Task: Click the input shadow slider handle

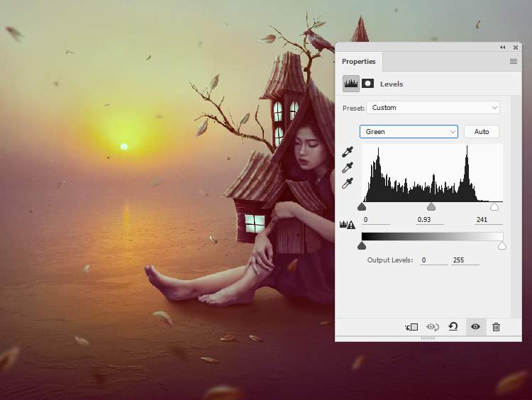Action: pyautogui.click(x=362, y=206)
